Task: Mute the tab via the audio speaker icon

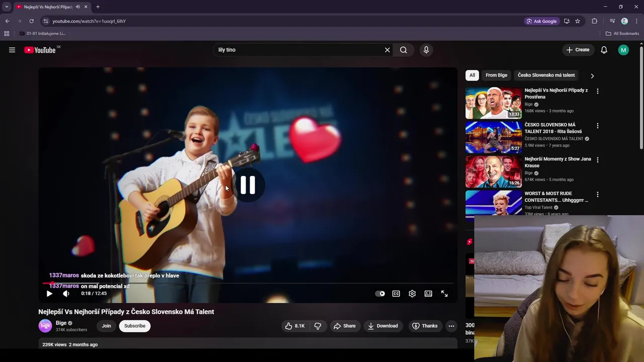Action: coord(77,7)
